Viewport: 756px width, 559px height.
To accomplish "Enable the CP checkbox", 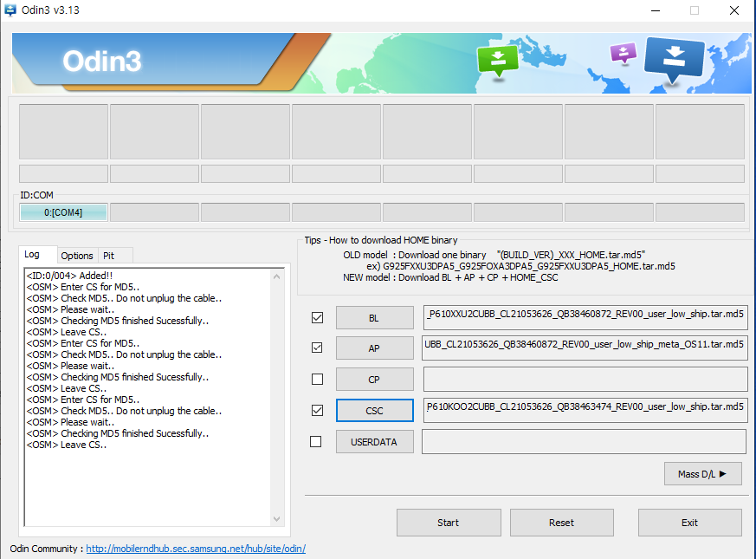I will pyautogui.click(x=317, y=380).
